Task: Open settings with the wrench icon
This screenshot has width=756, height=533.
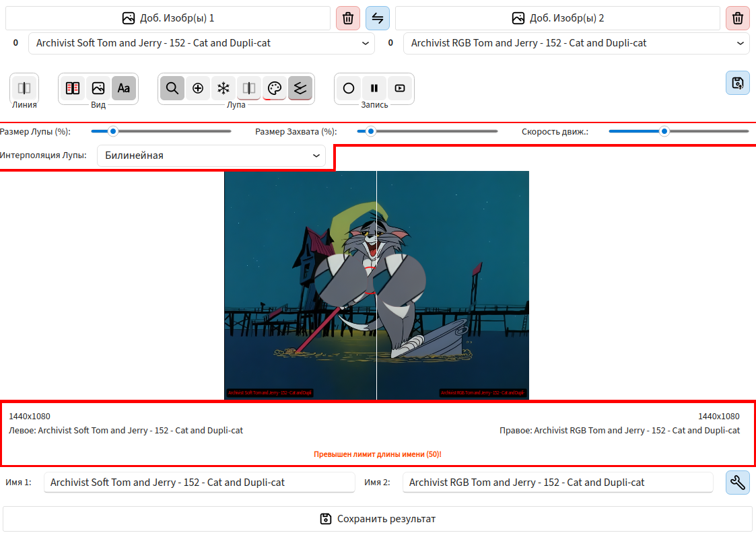Action: (738, 483)
